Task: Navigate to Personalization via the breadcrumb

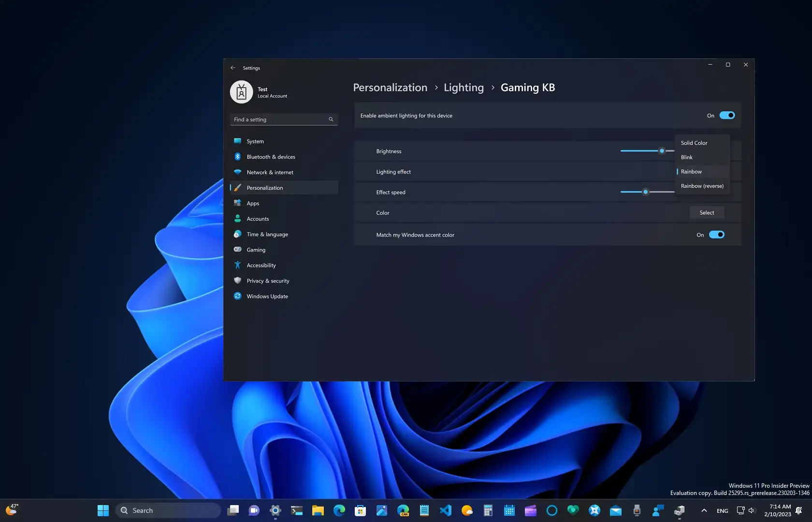Action: 390,87
